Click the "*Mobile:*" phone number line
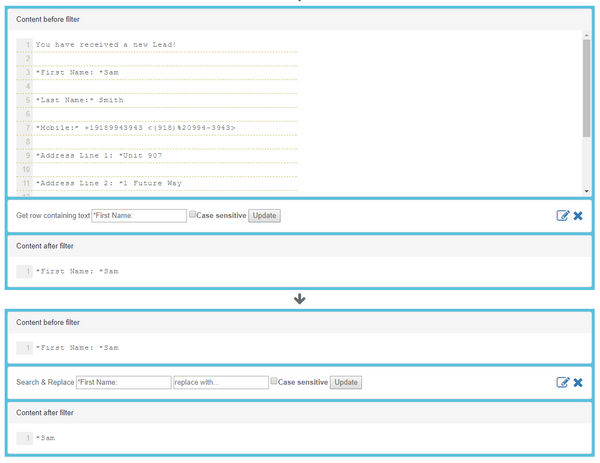 [x=135, y=128]
